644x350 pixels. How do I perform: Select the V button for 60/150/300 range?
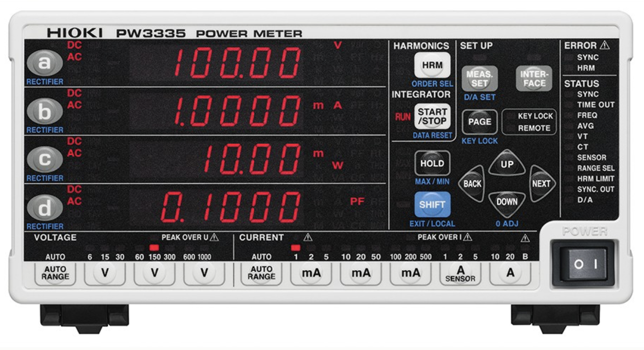[x=154, y=273]
